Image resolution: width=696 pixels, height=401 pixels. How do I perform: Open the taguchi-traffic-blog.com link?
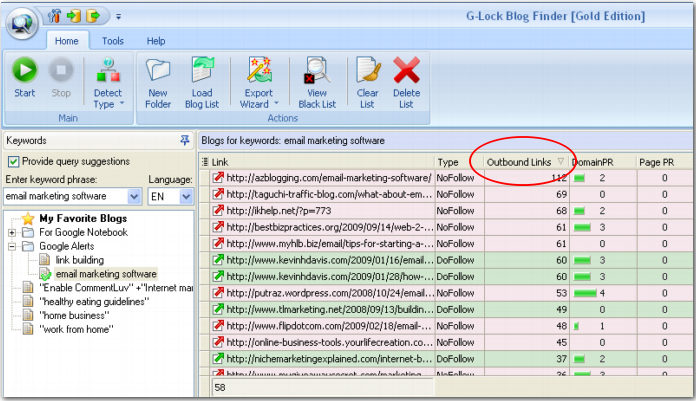pyautogui.click(x=329, y=194)
